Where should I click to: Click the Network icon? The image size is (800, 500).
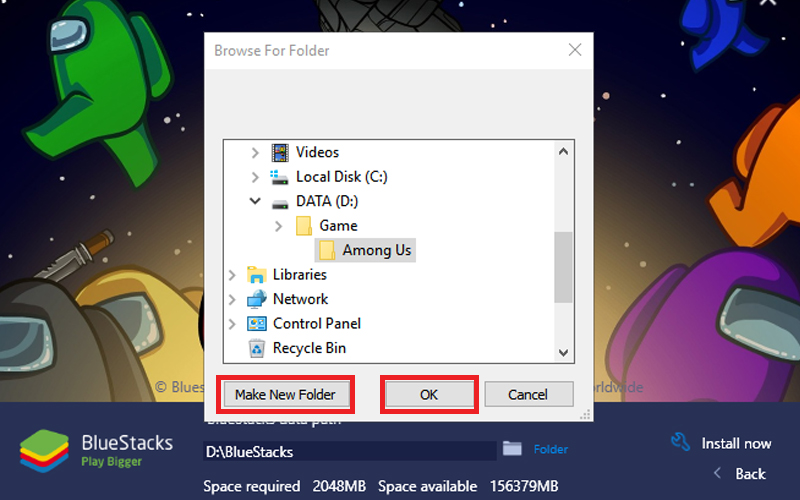click(x=257, y=299)
